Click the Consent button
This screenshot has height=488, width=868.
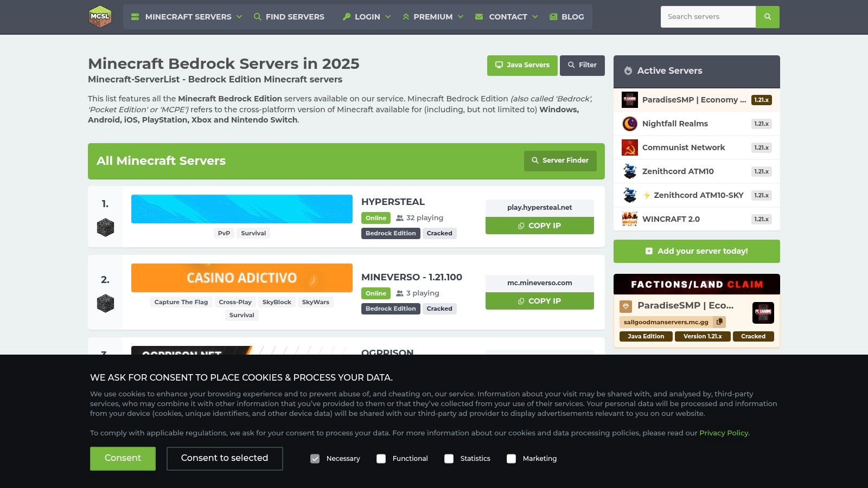point(123,458)
